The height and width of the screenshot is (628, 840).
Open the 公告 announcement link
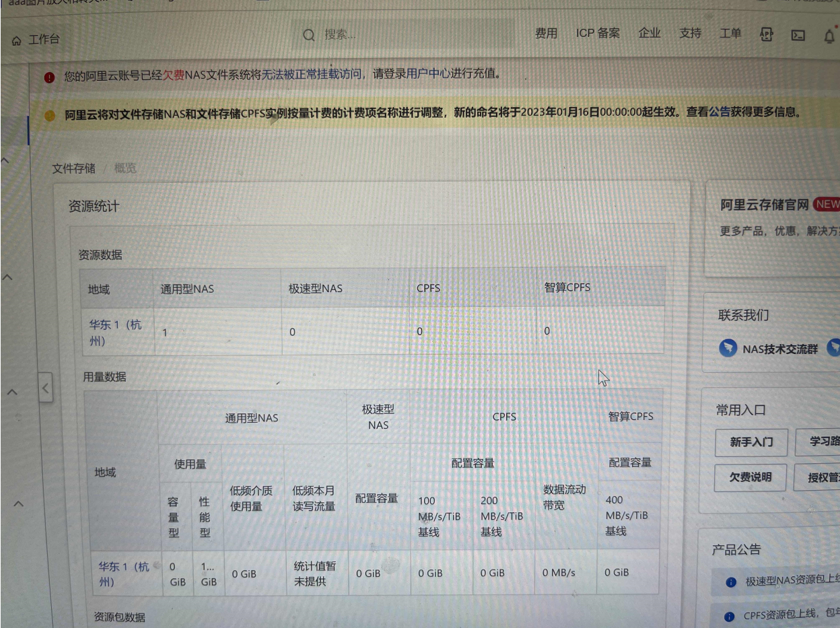[x=720, y=112]
